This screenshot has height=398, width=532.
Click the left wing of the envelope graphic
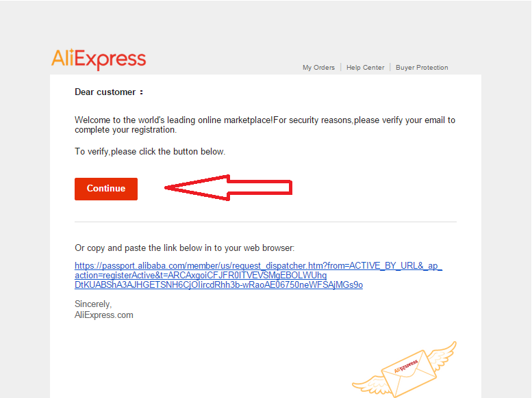[370, 385]
